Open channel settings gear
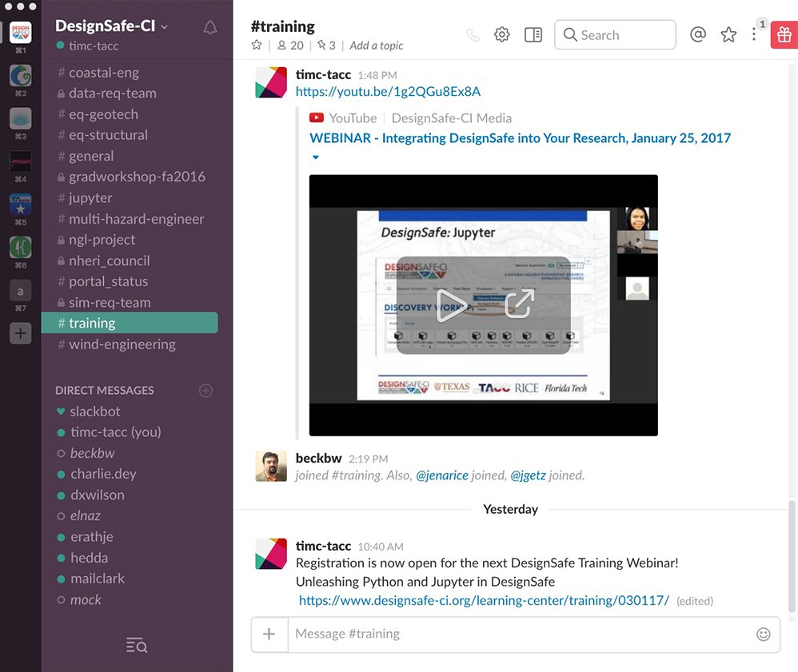798x672 pixels. (502, 34)
